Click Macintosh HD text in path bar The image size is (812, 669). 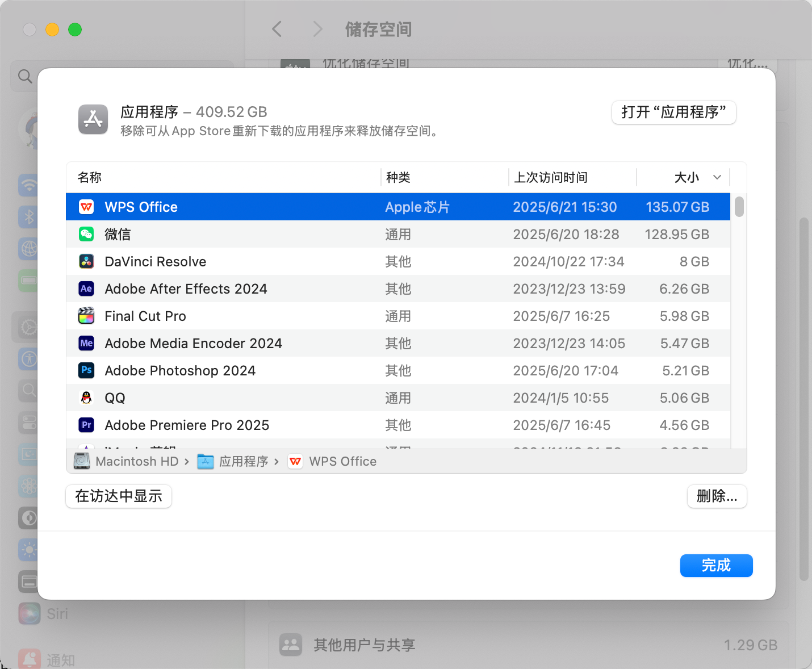point(137,461)
